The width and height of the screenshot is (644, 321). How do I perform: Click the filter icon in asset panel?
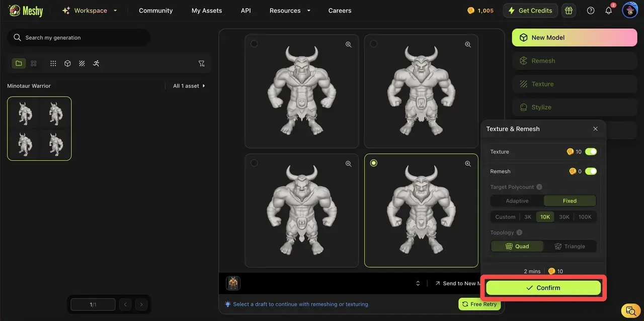click(201, 63)
